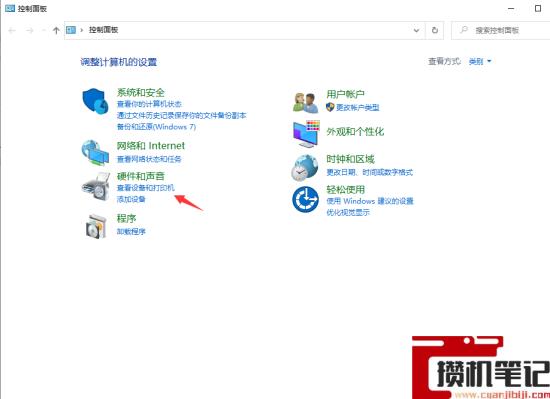
Task: Click the 控制面板 breadcrumb in address bar
Action: coord(103,30)
